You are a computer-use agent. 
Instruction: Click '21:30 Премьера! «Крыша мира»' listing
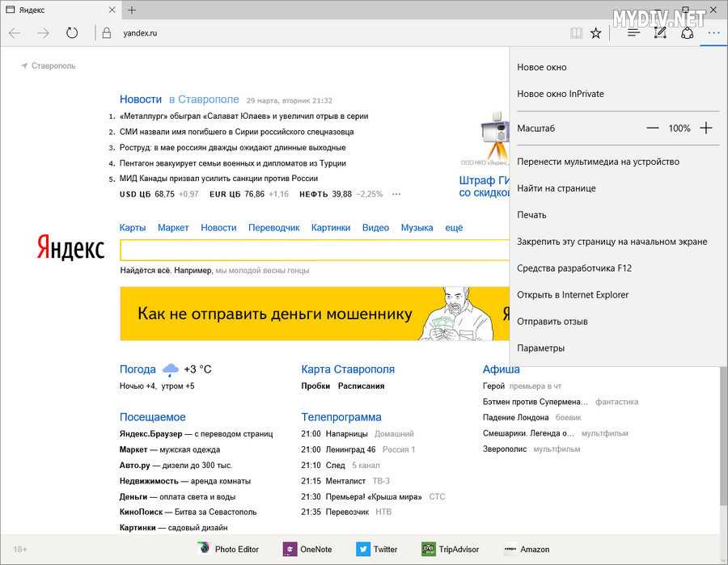pos(362,497)
